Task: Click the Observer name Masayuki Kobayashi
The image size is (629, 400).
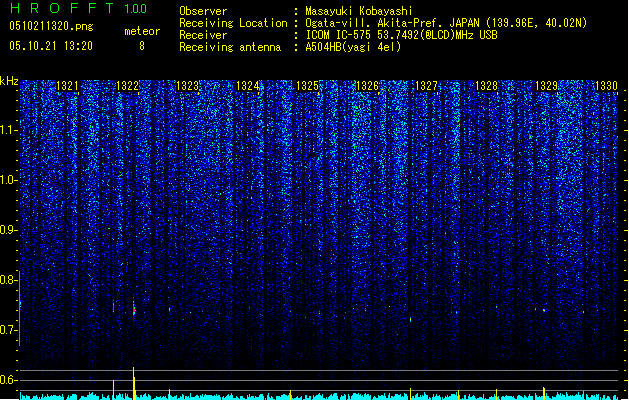Action: [359, 11]
